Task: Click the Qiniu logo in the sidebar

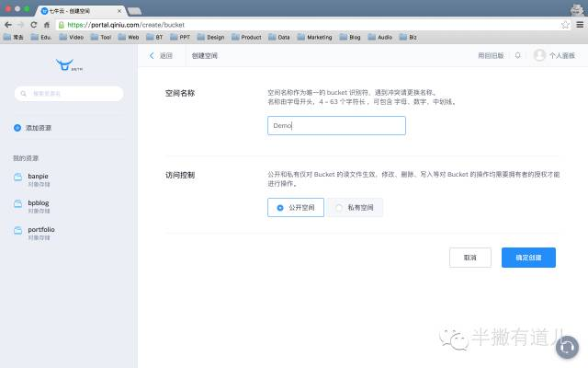Action: [x=63, y=64]
